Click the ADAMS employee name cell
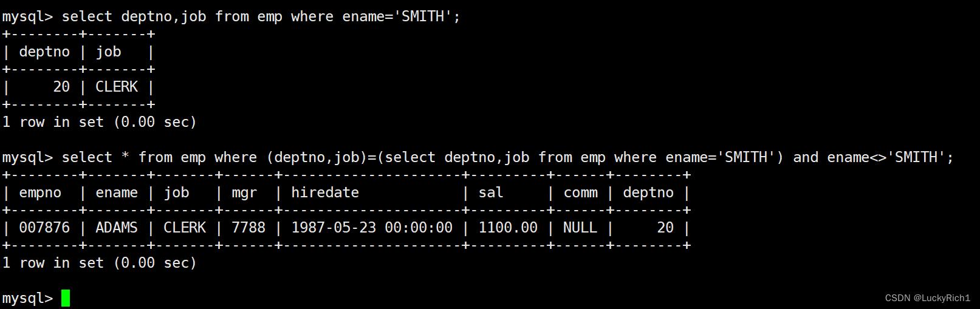This screenshot has height=309, width=980. (x=117, y=228)
